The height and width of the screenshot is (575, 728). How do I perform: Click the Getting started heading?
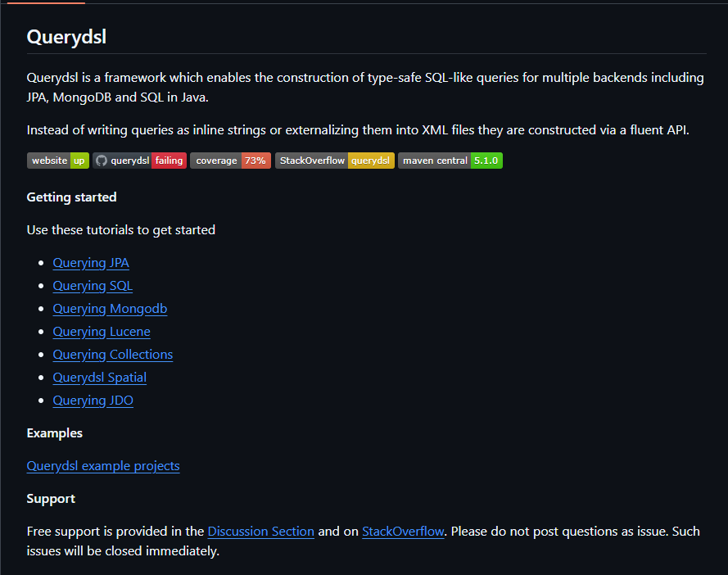pos(71,197)
